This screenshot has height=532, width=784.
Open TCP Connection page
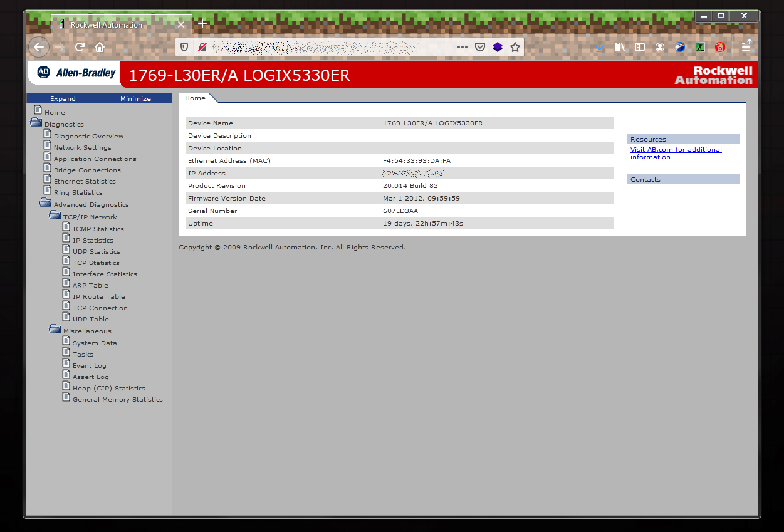pos(100,308)
